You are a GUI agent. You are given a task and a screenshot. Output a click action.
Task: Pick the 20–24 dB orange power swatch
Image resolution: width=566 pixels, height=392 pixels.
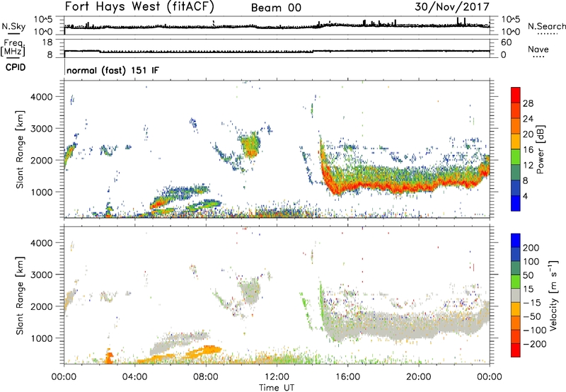coord(516,126)
